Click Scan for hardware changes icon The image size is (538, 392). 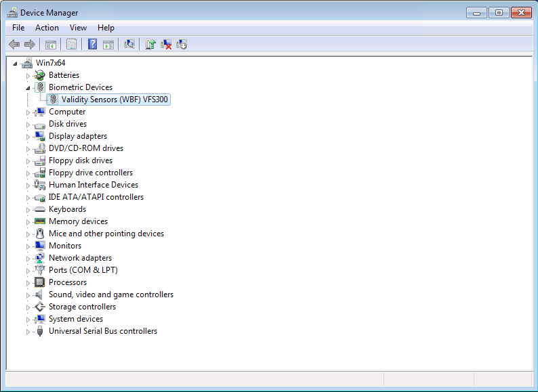[x=129, y=44]
